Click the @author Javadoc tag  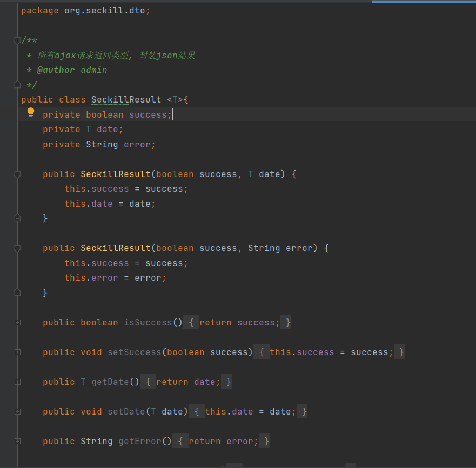pos(56,70)
